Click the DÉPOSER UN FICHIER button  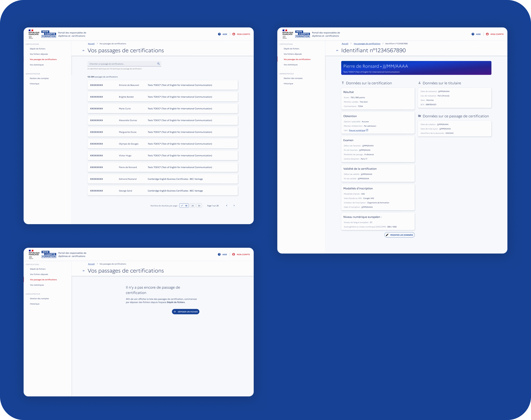click(186, 311)
